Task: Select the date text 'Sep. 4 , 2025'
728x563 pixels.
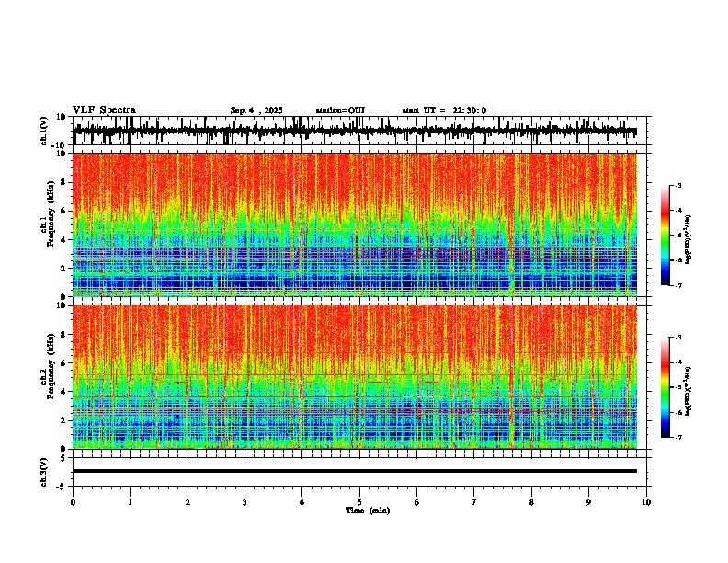Action: [x=256, y=110]
